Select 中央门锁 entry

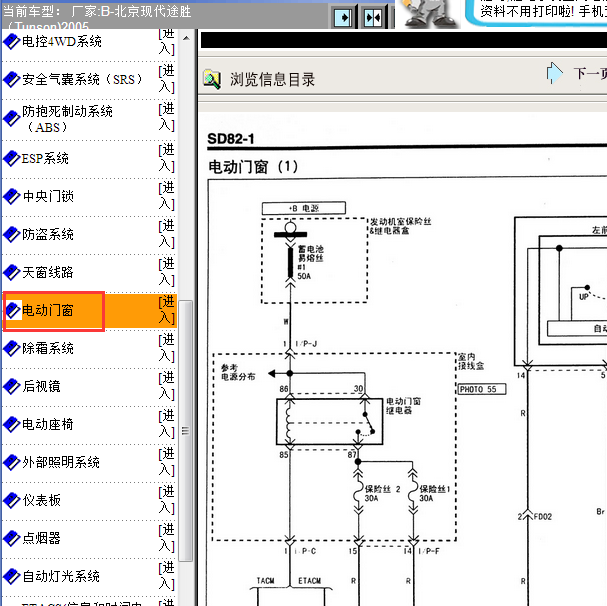coord(48,196)
